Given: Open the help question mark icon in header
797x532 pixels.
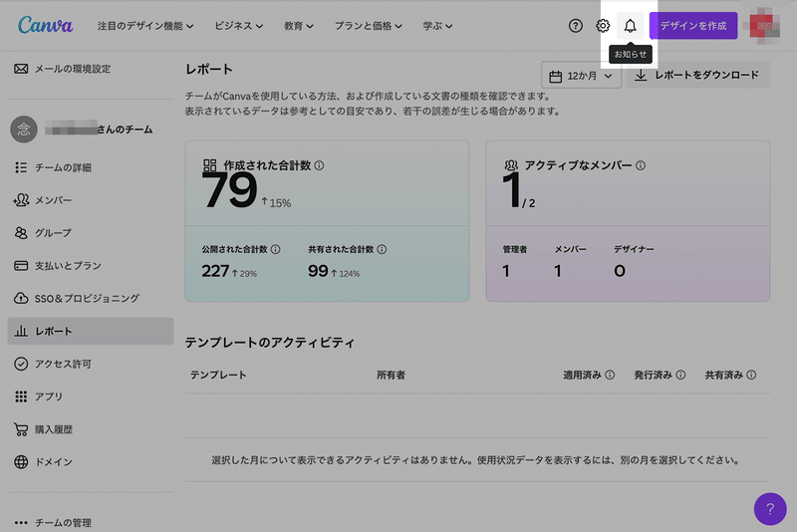Looking at the screenshot, I should click(x=576, y=26).
